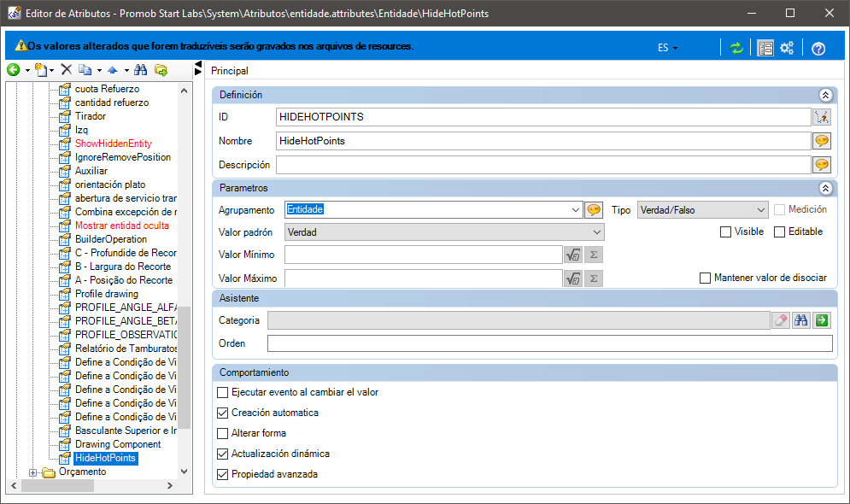Uncheck Actualización dinámica
The image size is (850, 504).
tap(222, 454)
